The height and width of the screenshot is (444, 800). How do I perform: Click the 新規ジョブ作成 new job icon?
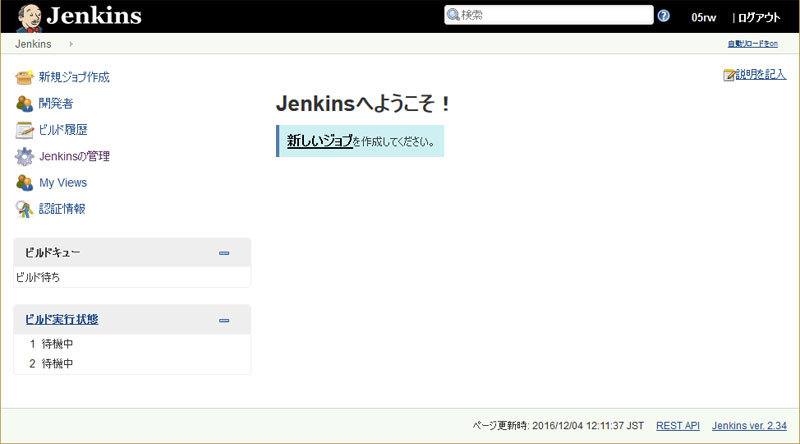(x=24, y=77)
